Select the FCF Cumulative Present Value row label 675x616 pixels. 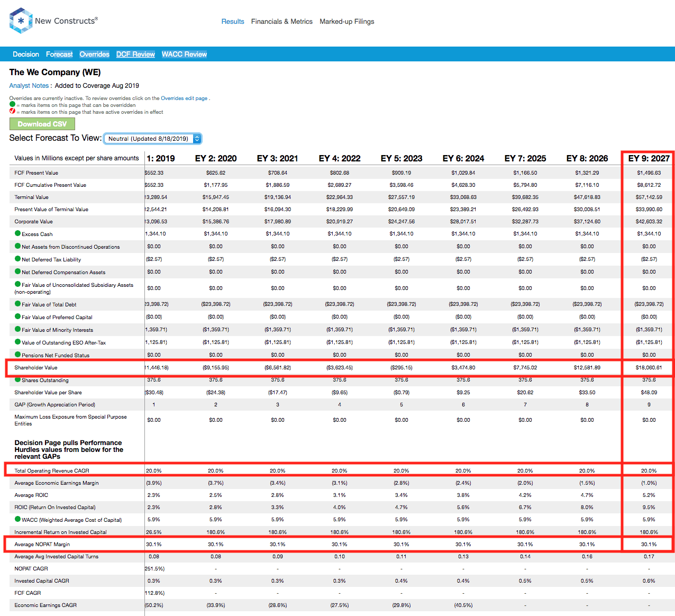(50, 185)
